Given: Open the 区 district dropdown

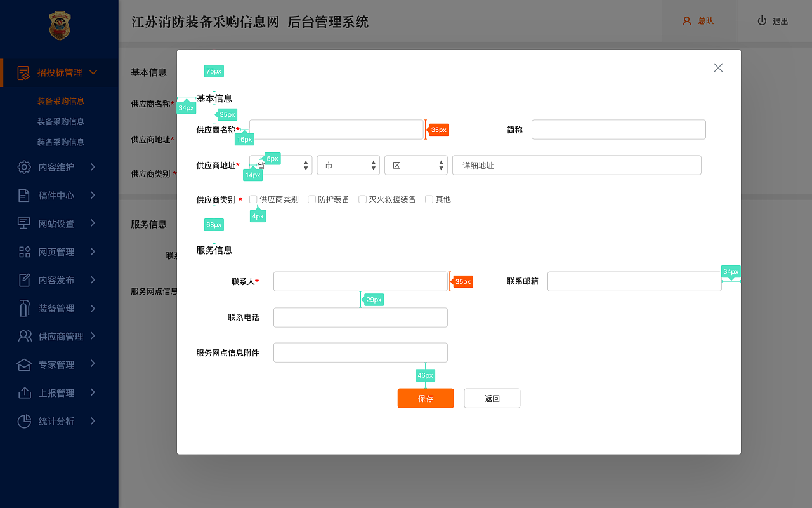Looking at the screenshot, I should [x=416, y=164].
